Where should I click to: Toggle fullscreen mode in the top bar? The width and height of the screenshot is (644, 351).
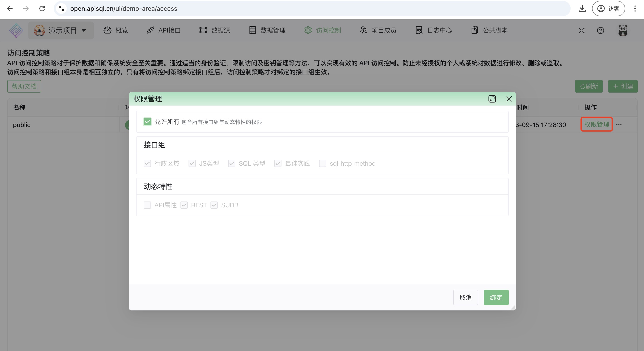click(x=582, y=30)
